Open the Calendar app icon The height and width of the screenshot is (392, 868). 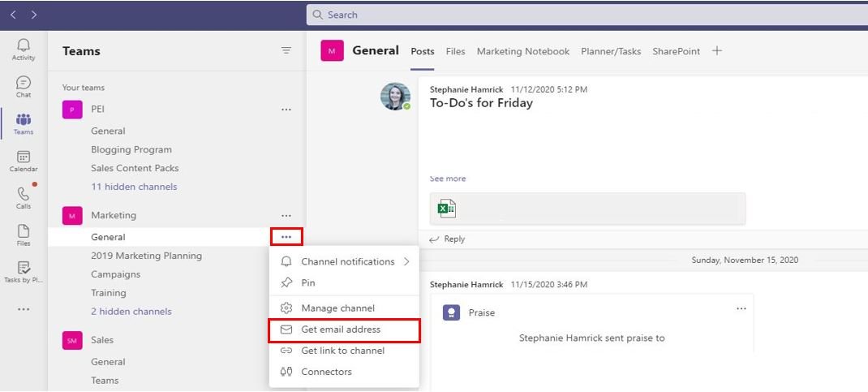[24, 162]
